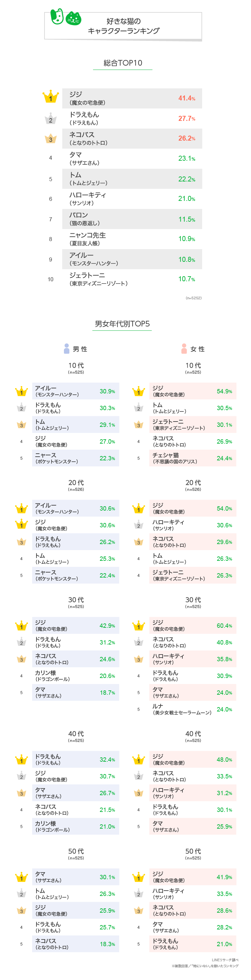This screenshot has width=251, height=980.
Task: Click the gold crown beside overall rank 1 ジジ
Action: coord(51,97)
